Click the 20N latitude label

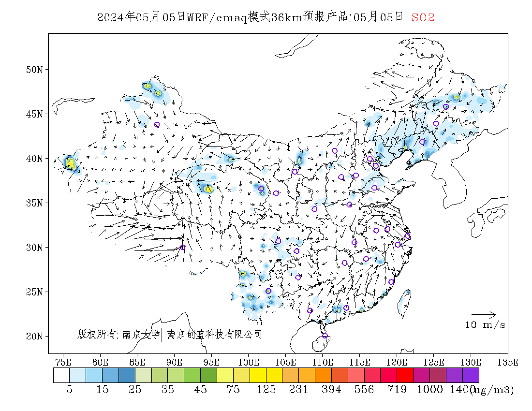35,336
